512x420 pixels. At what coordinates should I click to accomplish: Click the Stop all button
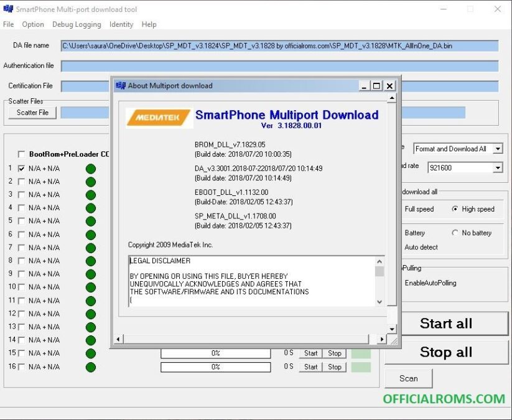[445, 352]
